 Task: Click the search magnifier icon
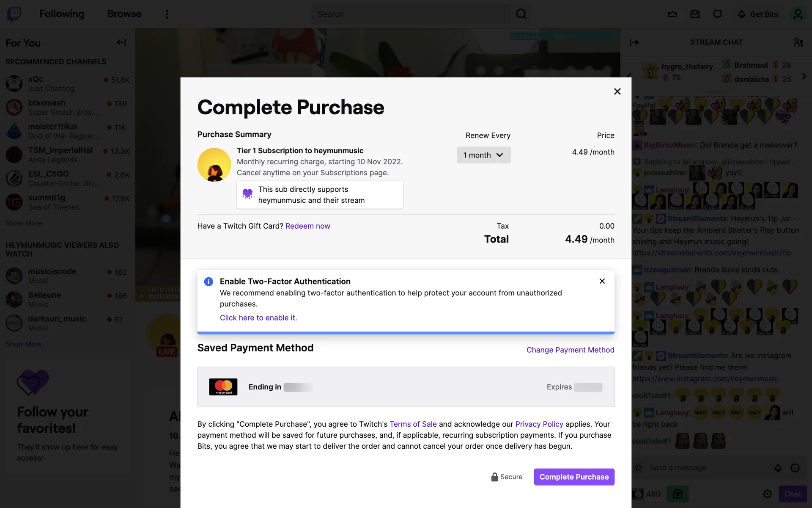[521, 14]
